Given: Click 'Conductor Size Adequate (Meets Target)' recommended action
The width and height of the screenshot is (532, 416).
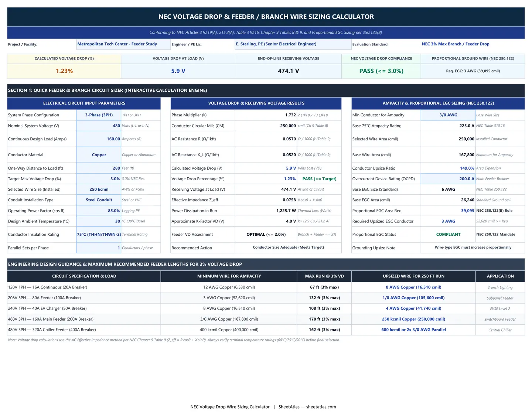Looking at the screenshot, I should tap(288, 248).
